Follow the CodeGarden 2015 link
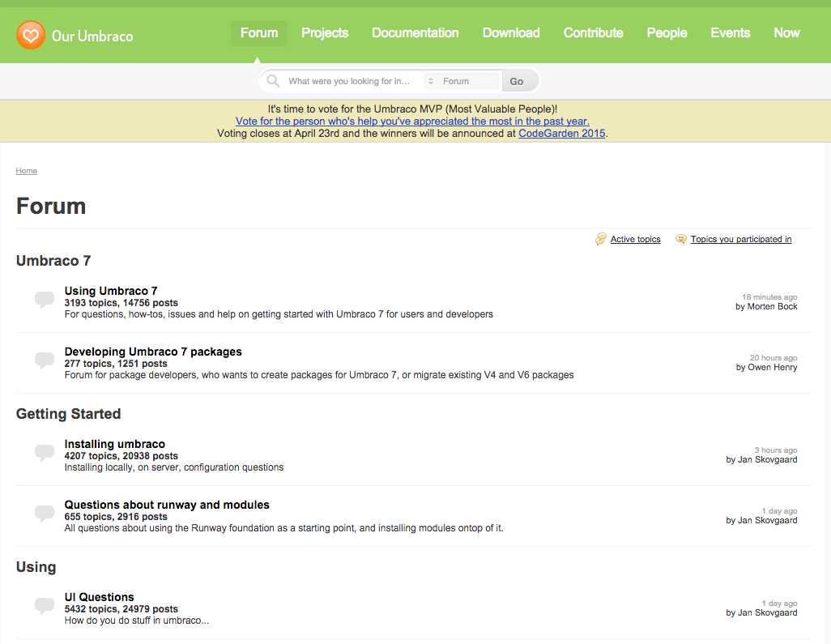The height and width of the screenshot is (644, 831). pyautogui.click(x=562, y=133)
